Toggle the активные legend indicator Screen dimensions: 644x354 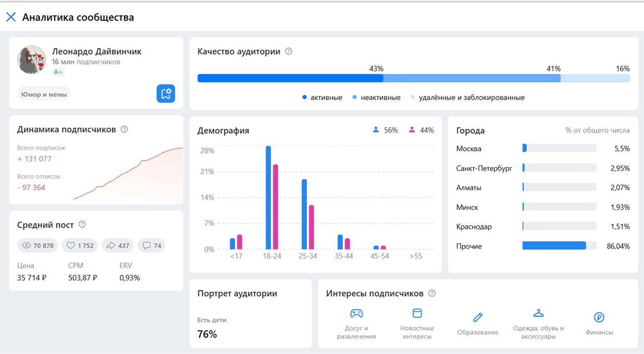click(304, 97)
